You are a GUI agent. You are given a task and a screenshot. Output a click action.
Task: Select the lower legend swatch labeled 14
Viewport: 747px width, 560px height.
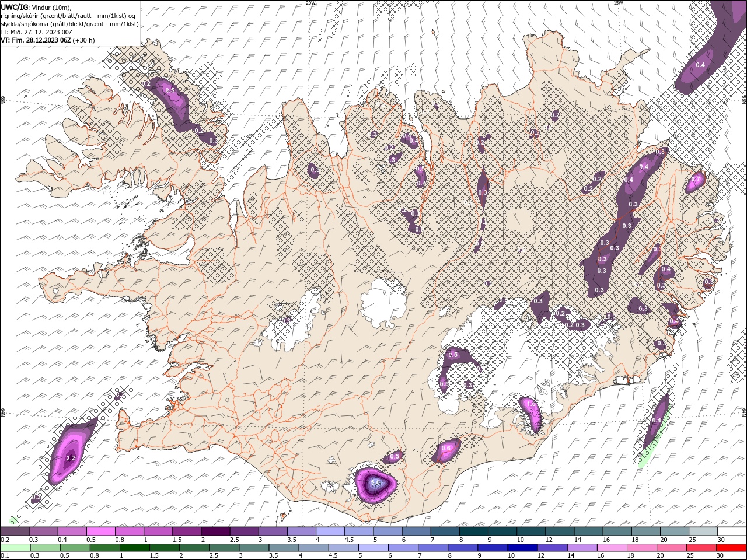[582, 547]
